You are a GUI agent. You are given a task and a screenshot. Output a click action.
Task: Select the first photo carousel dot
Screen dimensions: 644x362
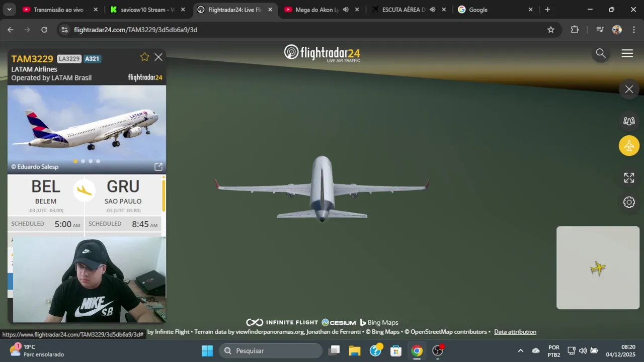(x=75, y=161)
